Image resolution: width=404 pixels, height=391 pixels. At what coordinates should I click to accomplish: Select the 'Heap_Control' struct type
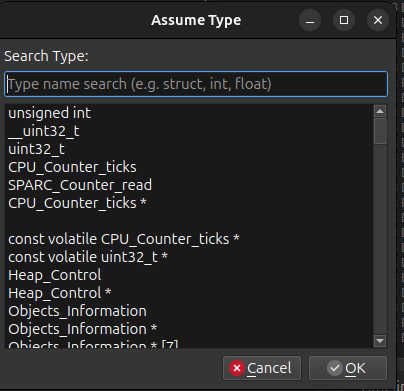tap(189, 275)
